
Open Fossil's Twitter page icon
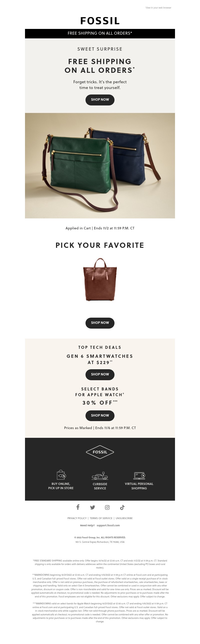point(92,507)
